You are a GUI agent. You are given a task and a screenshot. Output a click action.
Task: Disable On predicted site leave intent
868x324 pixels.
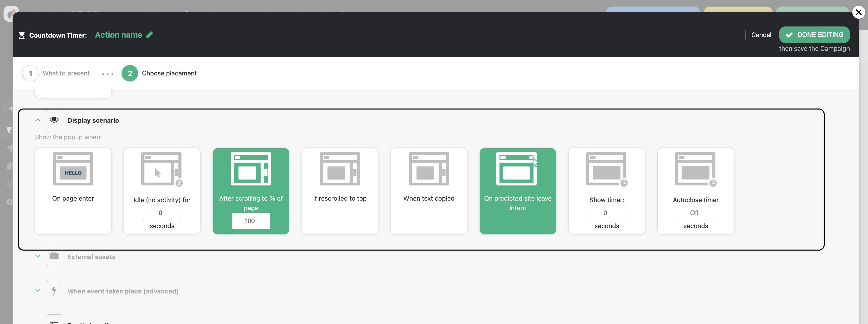click(517, 191)
